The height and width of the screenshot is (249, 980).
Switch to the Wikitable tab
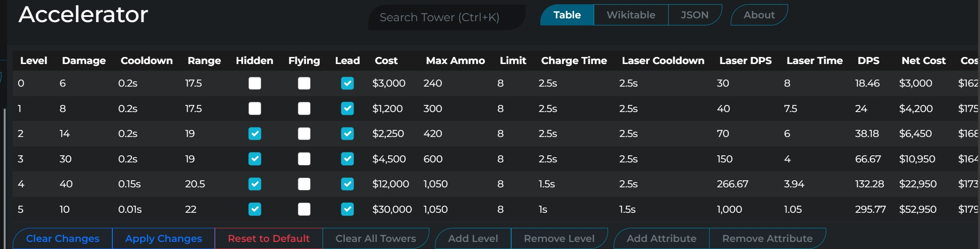(x=631, y=15)
